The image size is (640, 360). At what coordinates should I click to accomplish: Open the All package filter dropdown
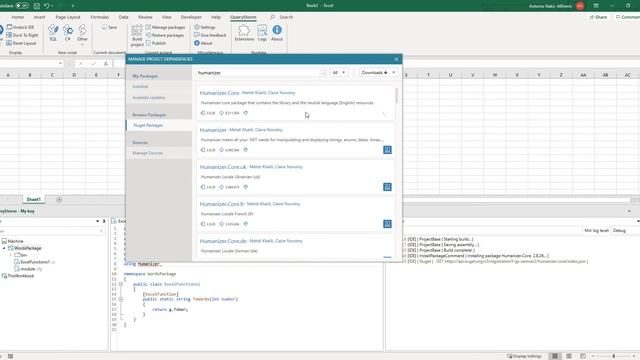click(x=338, y=73)
